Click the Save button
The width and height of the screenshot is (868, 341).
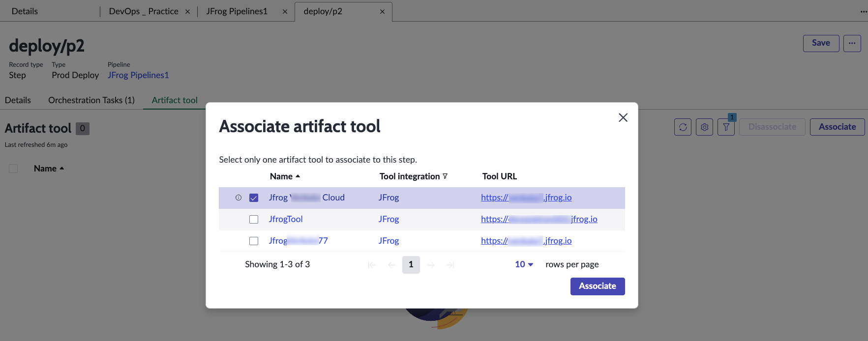coord(821,43)
